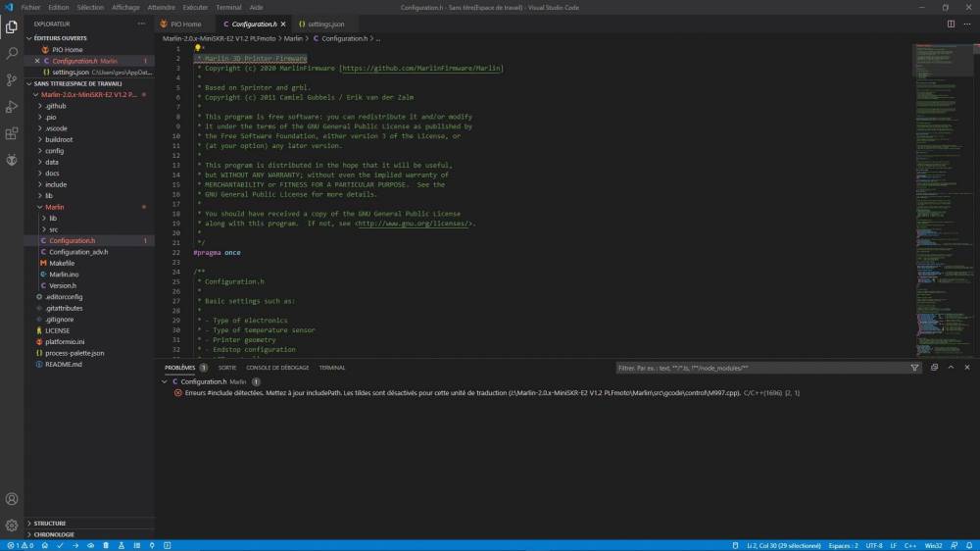
Task: Expand the CHRONOLOGIE section
Action: click(28, 534)
